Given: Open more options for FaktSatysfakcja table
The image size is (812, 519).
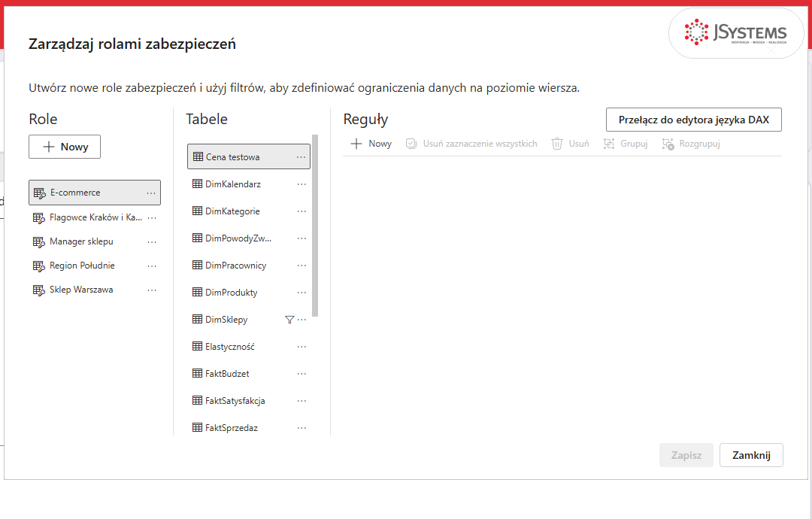Looking at the screenshot, I should [302, 401].
